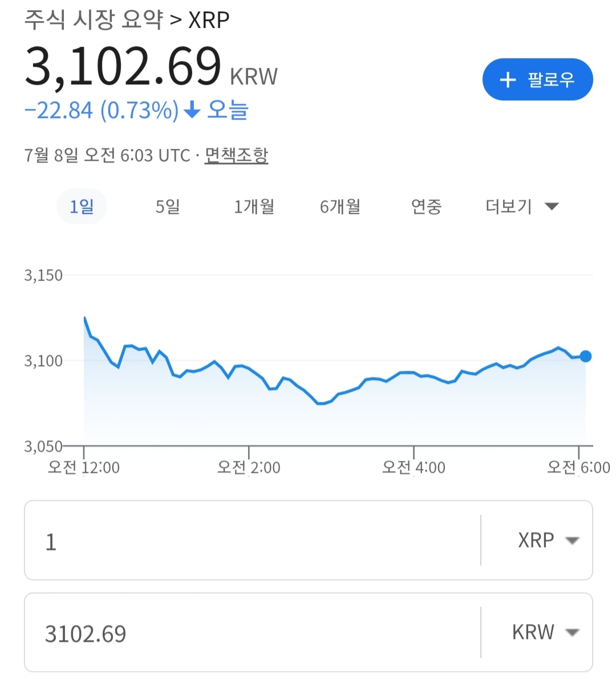The width and height of the screenshot is (616, 692).
Task: Select the 6개월 range tab
Action: (x=340, y=206)
